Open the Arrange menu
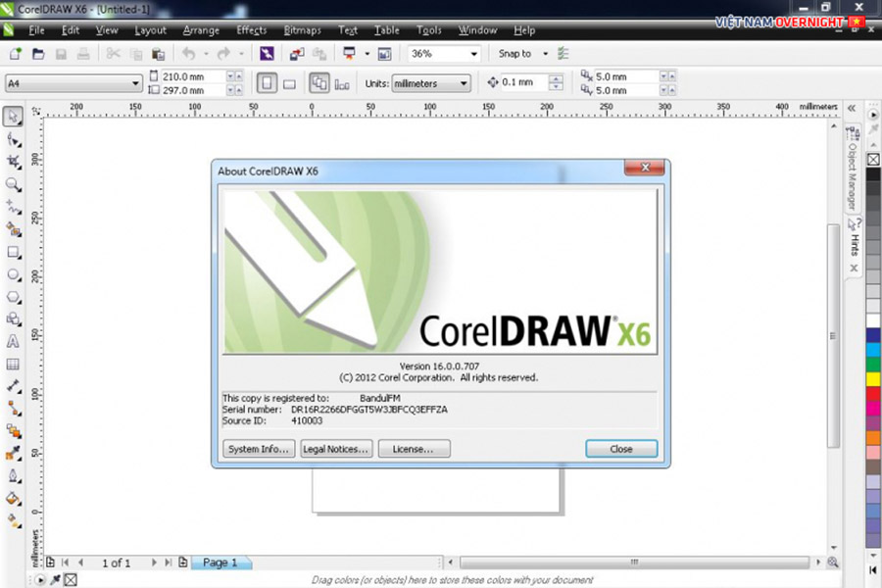Screen dimensions: 882x588 pyautogui.click(x=201, y=30)
